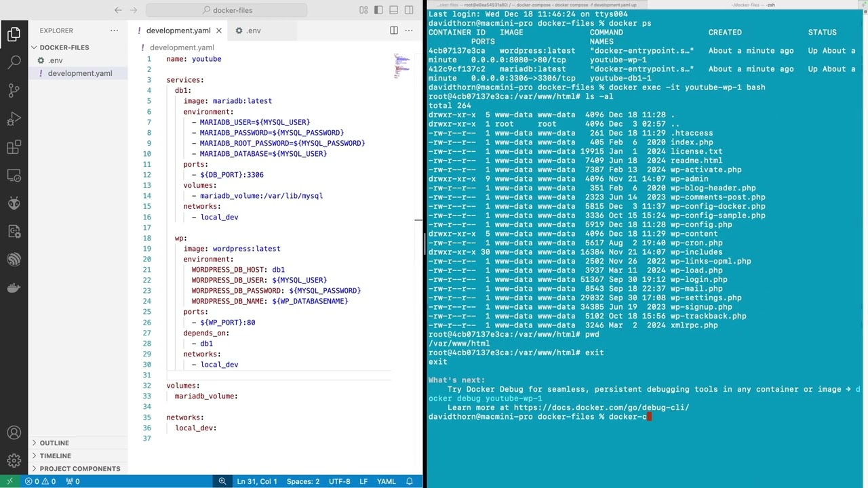The width and height of the screenshot is (868, 488).
Task: Select development.yaml in Explorer tree
Action: tap(79, 73)
